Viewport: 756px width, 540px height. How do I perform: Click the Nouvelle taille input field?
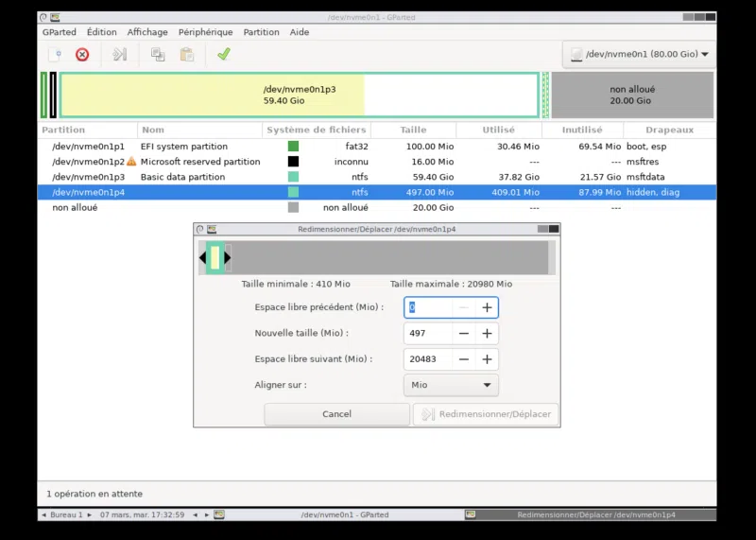425,334
